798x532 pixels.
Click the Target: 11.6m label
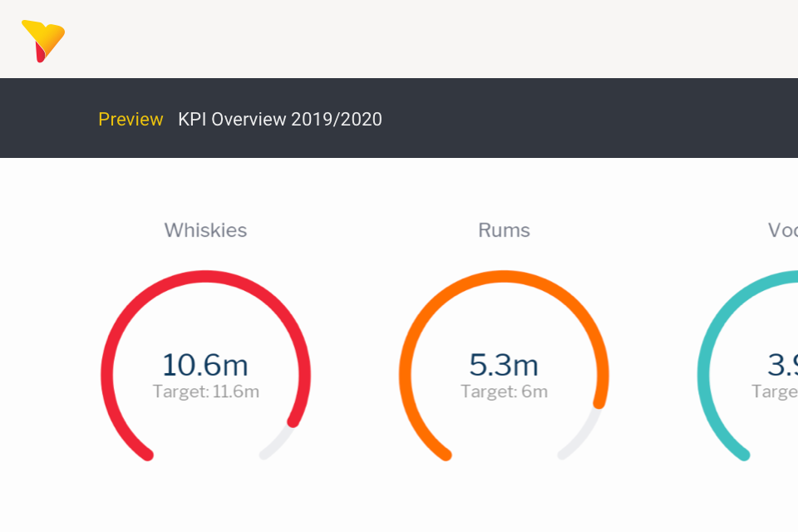point(205,392)
